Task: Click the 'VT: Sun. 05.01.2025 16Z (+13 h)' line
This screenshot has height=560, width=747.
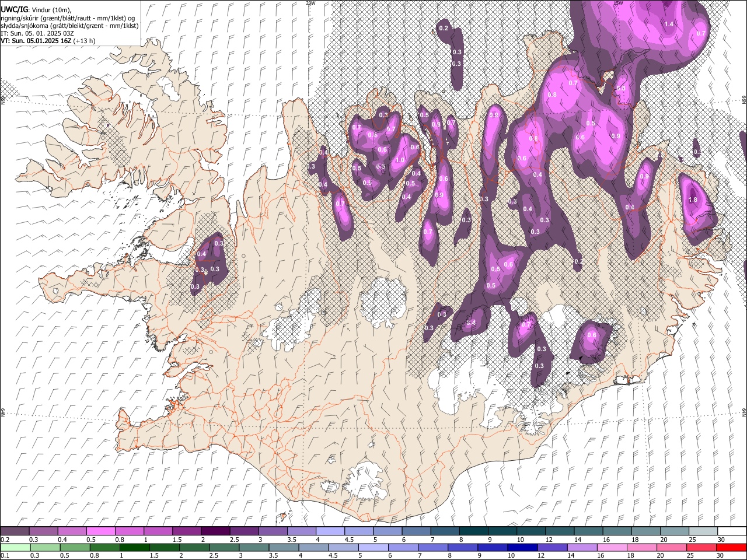Action: tap(48, 41)
